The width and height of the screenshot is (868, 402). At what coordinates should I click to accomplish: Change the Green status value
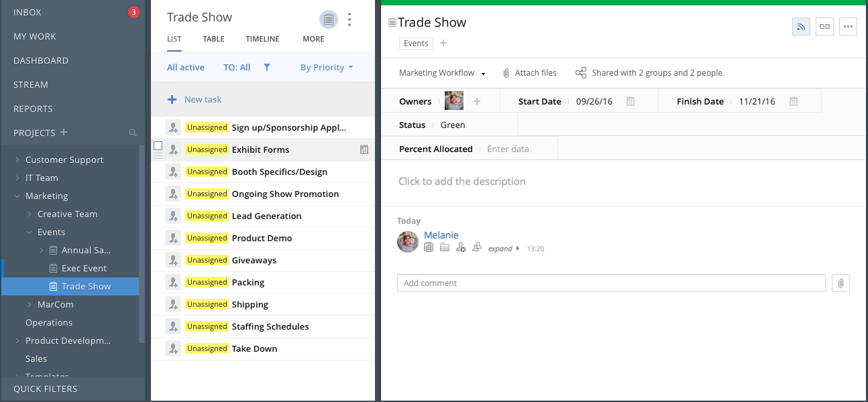click(453, 125)
